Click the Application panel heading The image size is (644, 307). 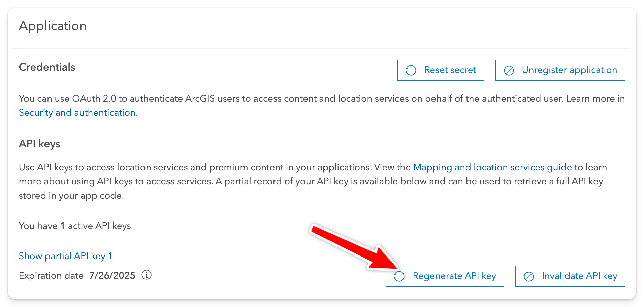coord(53,26)
